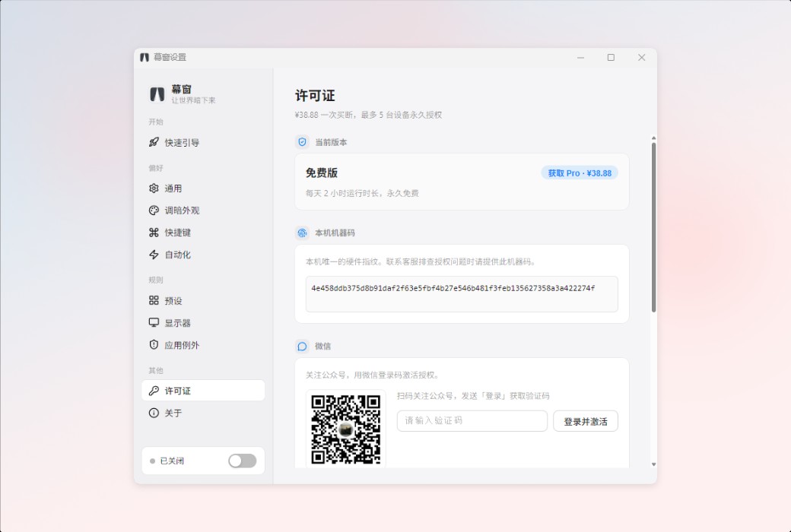Go to 通用 settings
The image size is (791, 532).
coord(203,188)
